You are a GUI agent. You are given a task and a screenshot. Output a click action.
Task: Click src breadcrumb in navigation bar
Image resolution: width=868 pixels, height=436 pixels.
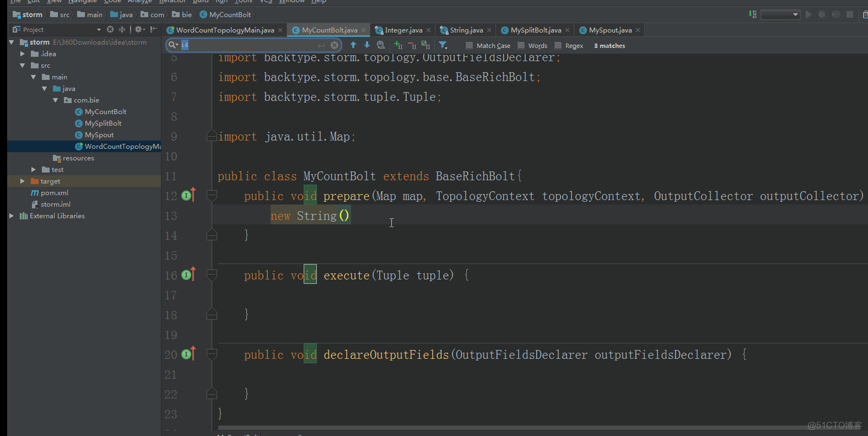(60, 14)
